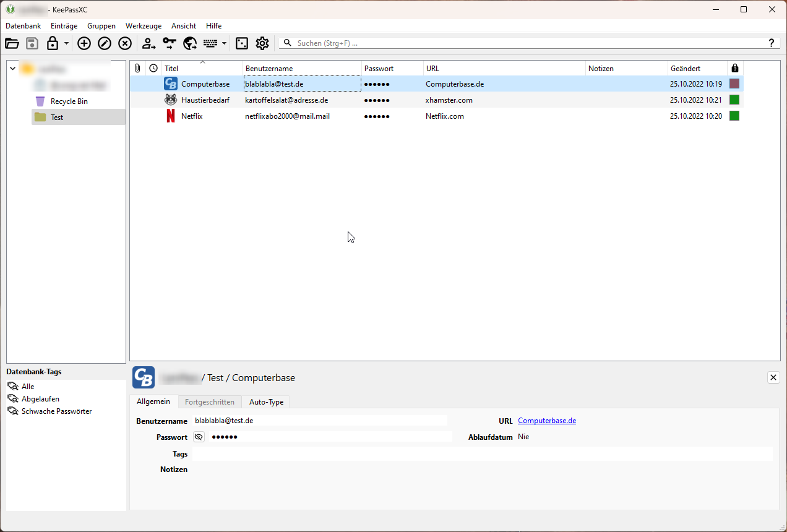The width and height of the screenshot is (787, 532).
Task: Select the Test group in the tree
Action: (x=79, y=118)
